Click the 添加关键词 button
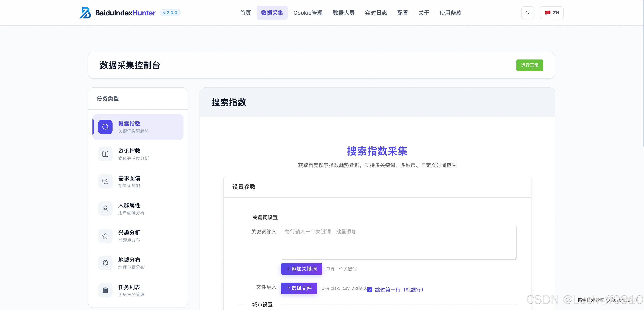The width and height of the screenshot is (644, 310). click(302, 269)
